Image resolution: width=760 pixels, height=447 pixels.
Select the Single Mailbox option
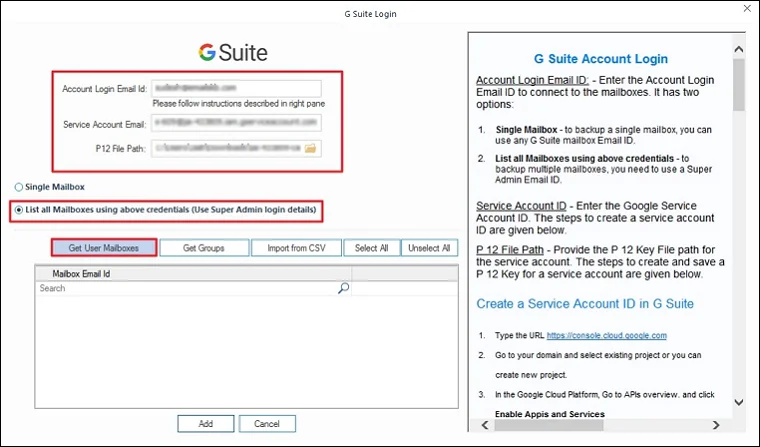[19, 187]
